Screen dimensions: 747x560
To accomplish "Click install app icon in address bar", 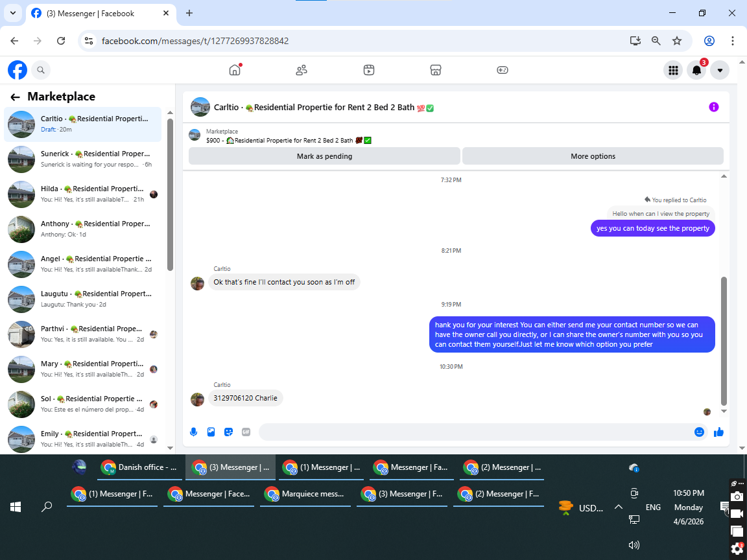I will tap(635, 41).
